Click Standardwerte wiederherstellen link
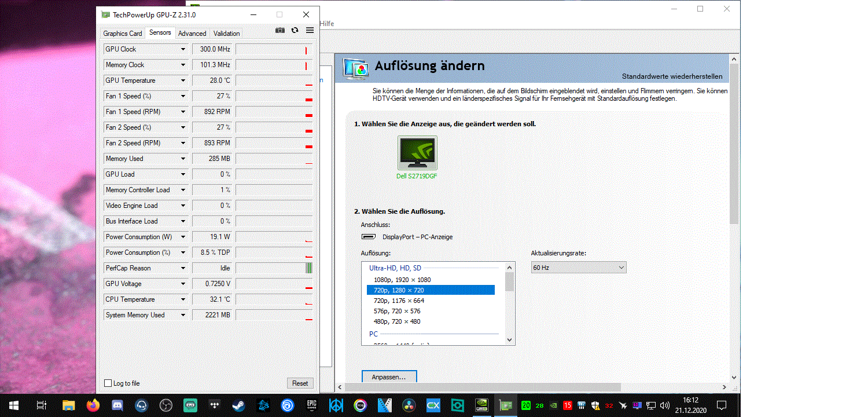868x417 pixels. [672, 76]
